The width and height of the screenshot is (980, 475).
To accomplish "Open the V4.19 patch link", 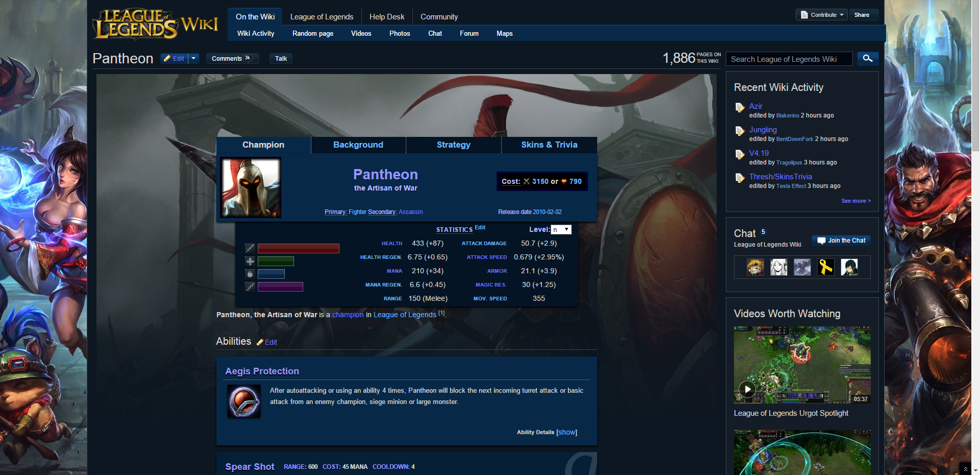I will (x=759, y=153).
